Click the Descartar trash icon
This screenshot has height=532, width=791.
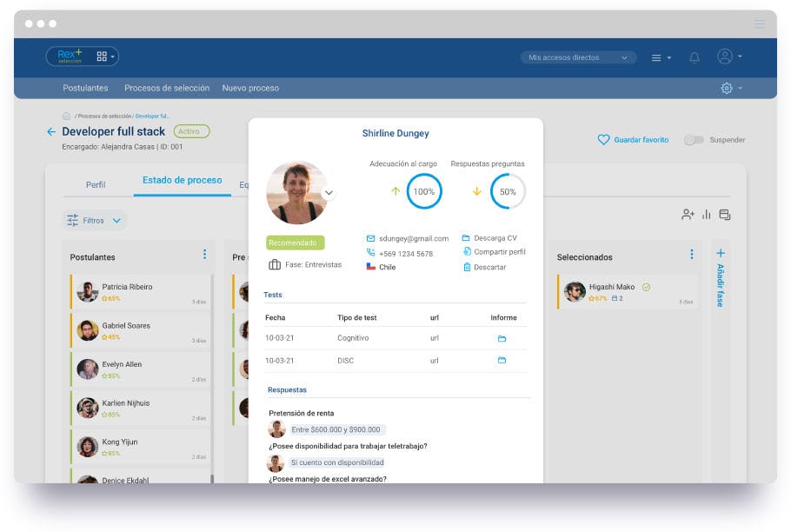click(x=469, y=267)
